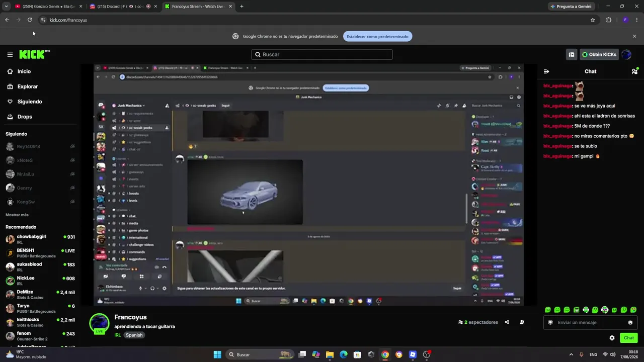This screenshot has width=644, height=362.
Task: Switch to the Gonzalo Genek YouTube tab
Action: click(x=49, y=7)
